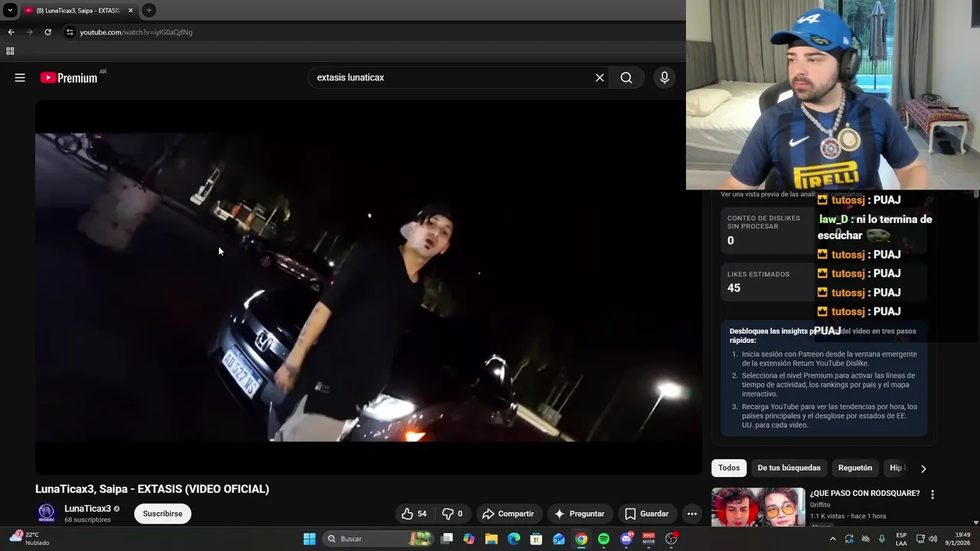Like the video with thumbs up
The width and height of the screenshot is (980, 551).
pyautogui.click(x=414, y=514)
